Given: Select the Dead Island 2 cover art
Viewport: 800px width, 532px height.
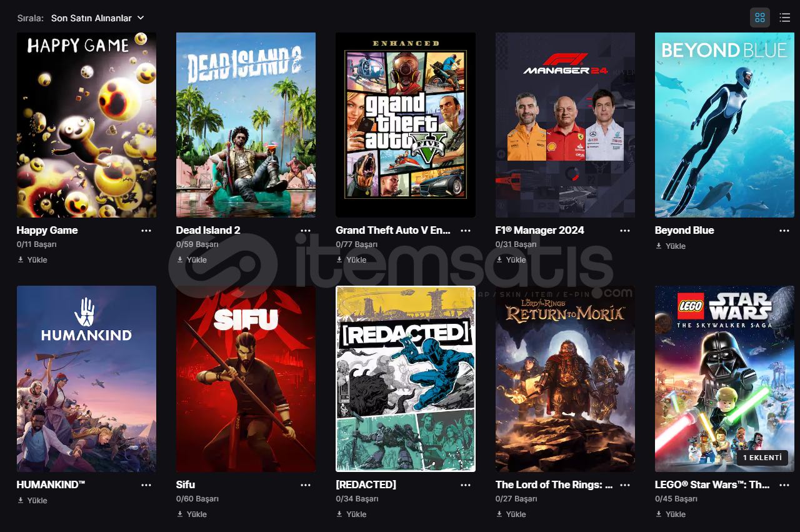Looking at the screenshot, I should pyautogui.click(x=246, y=125).
